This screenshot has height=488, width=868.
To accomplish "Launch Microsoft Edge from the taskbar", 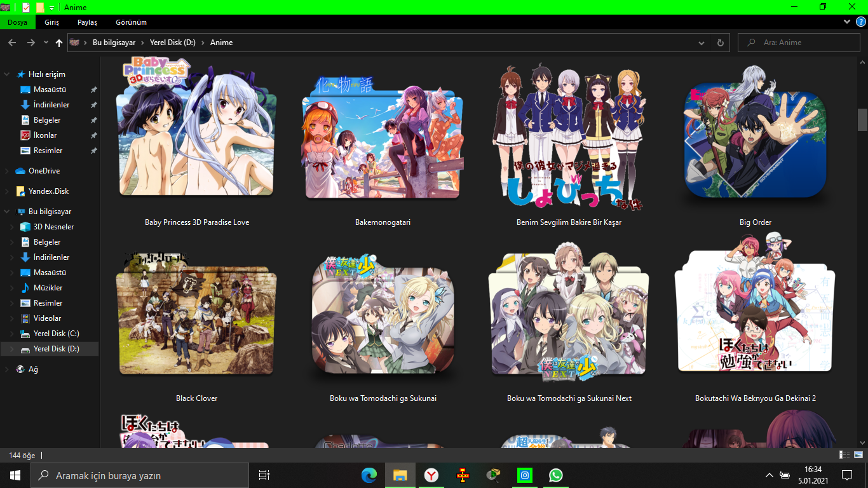I will 369,475.
